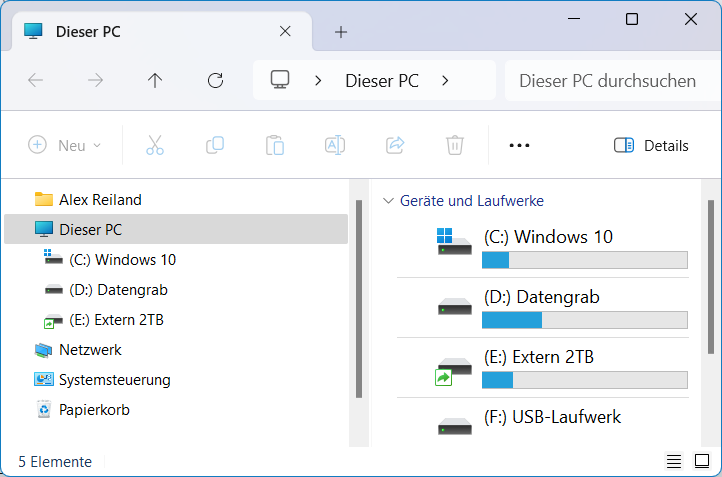Click the Cut scissors icon
This screenshot has width=722, height=477.
(154, 145)
